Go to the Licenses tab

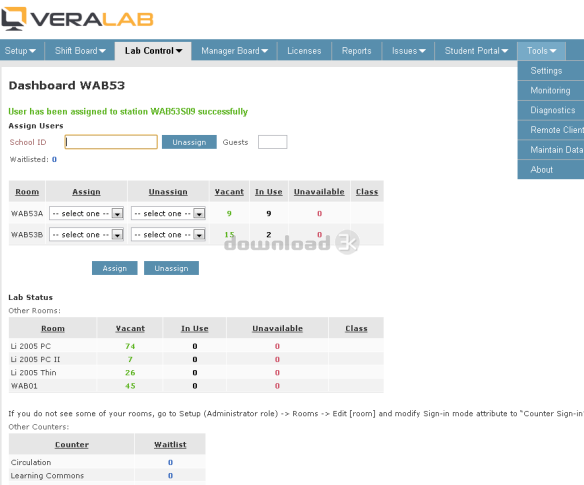(x=304, y=51)
